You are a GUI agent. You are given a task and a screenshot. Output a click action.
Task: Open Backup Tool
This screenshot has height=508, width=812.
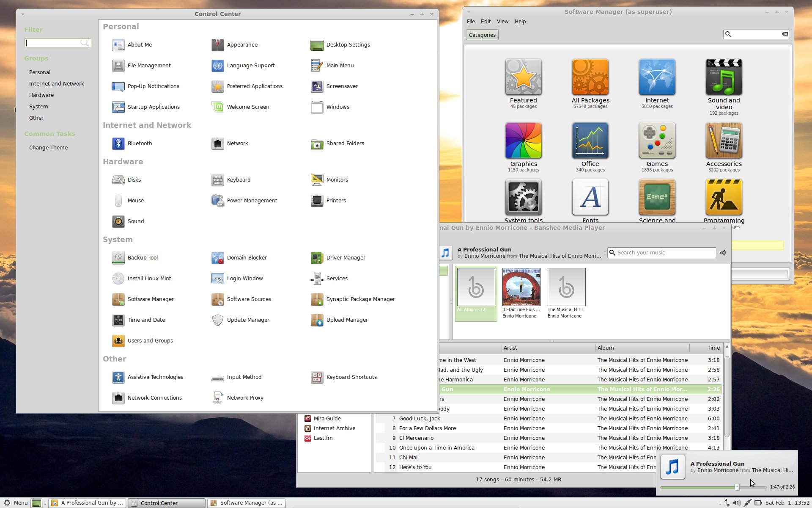point(135,257)
